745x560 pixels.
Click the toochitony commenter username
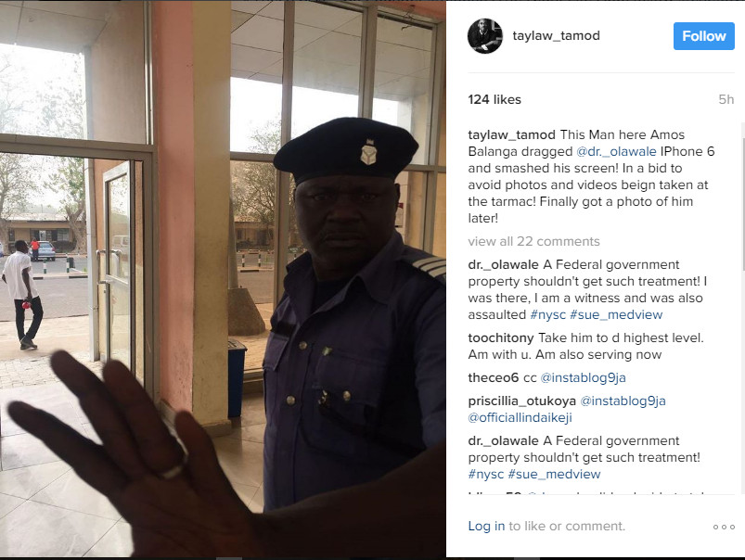click(501, 338)
